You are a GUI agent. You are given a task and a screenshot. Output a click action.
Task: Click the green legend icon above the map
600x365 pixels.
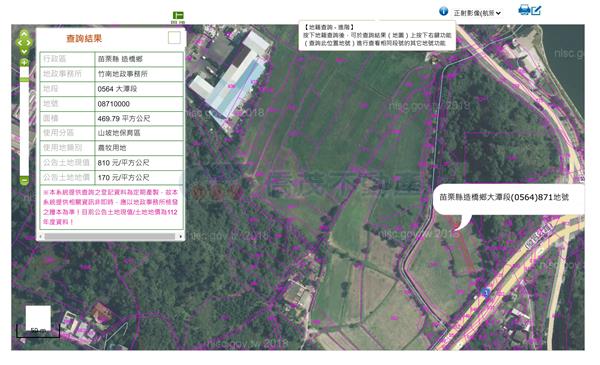click(x=178, y=15)
